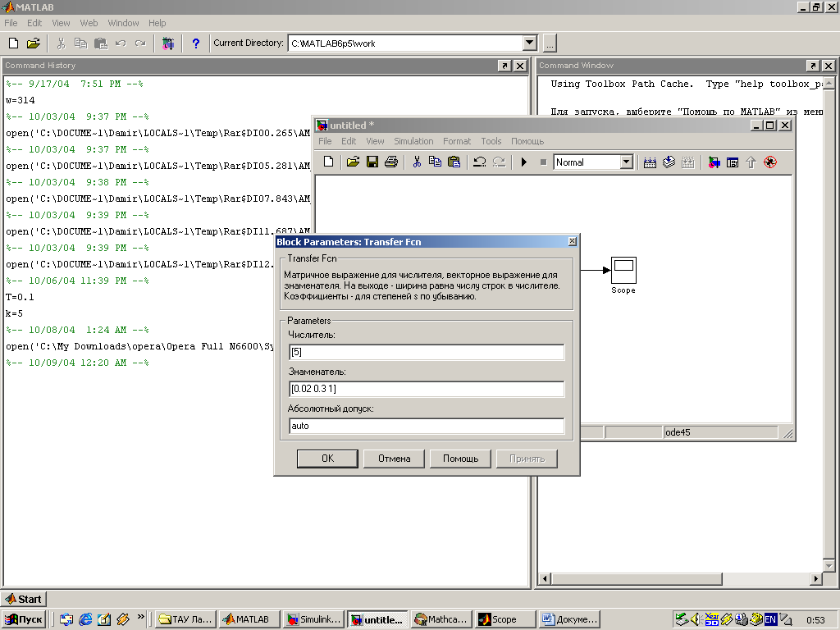Click the Отмена button to cancel
The height and width of the screenshot is (630, 840).
point(394,459)
